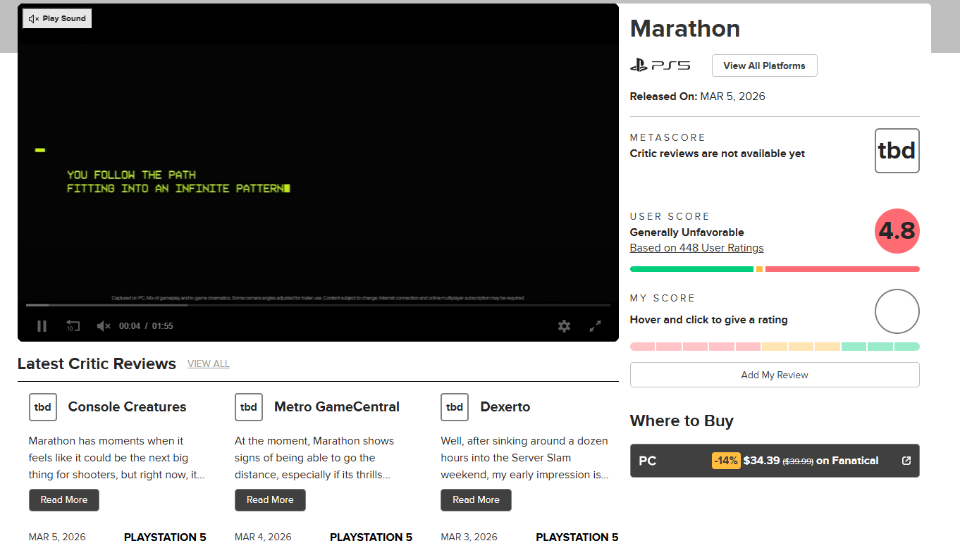
Task: View all latest critic reviews
Action: [x=208, y=364]
